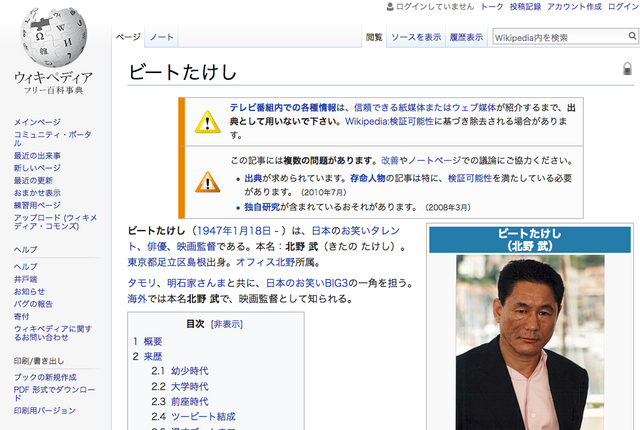Click the Wikipedia globe logo

[x=53, y=37]
